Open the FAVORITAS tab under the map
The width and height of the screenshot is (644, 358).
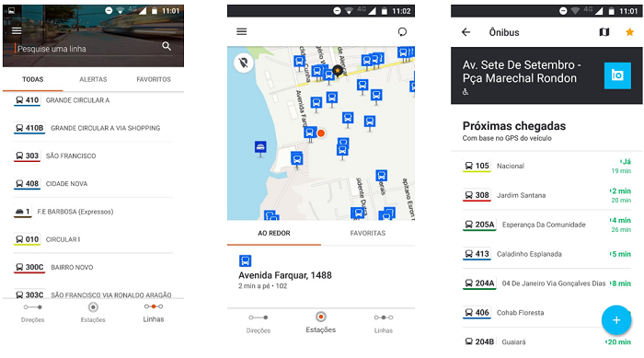(368, 233)
